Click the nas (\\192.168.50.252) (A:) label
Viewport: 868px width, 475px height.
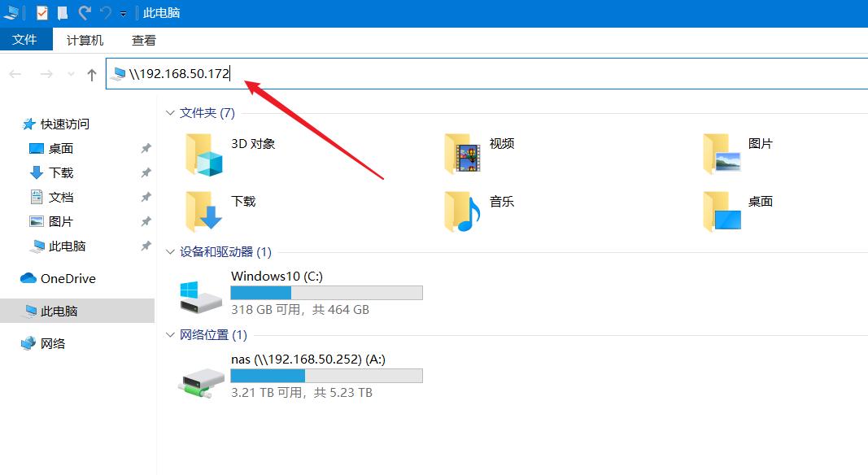click(x=308, y=360)
